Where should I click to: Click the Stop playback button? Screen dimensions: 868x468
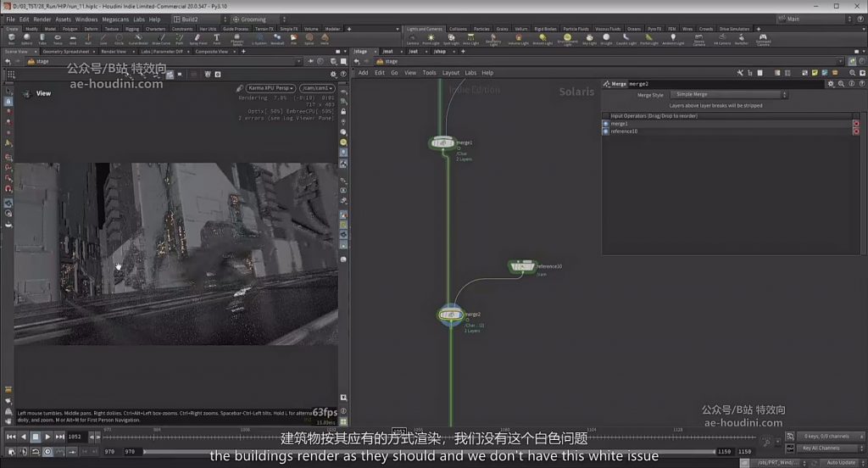(36, 437)
